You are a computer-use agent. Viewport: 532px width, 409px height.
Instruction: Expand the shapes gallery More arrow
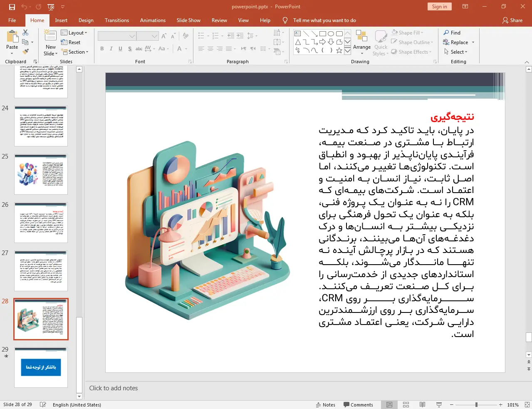[347, 50]
